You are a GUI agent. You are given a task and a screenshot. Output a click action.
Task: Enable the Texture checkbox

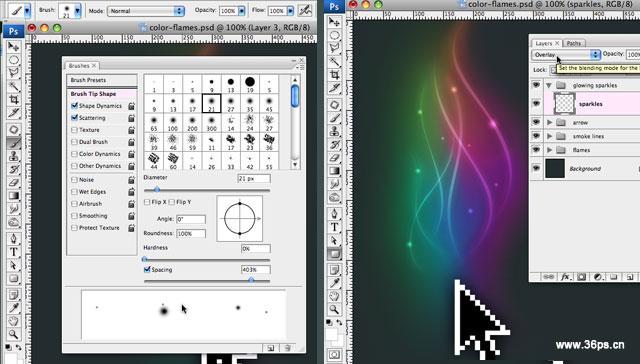[74, 130]
